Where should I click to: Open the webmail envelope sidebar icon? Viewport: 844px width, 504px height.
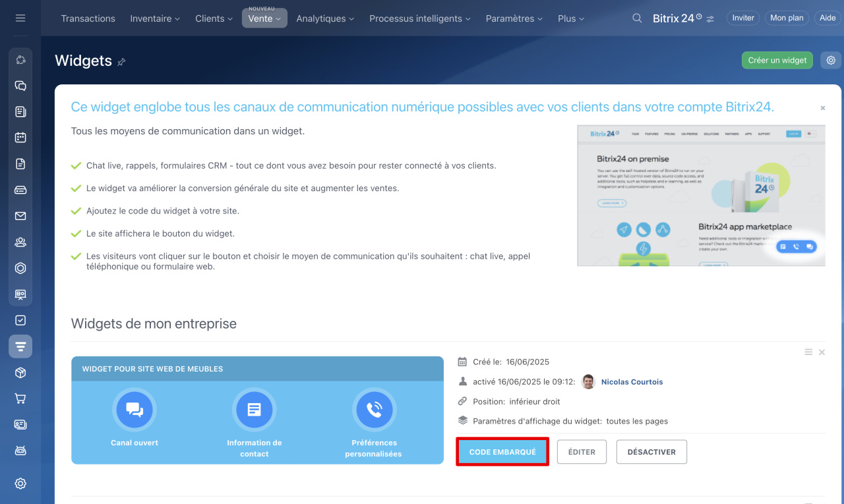click(20, 216)
